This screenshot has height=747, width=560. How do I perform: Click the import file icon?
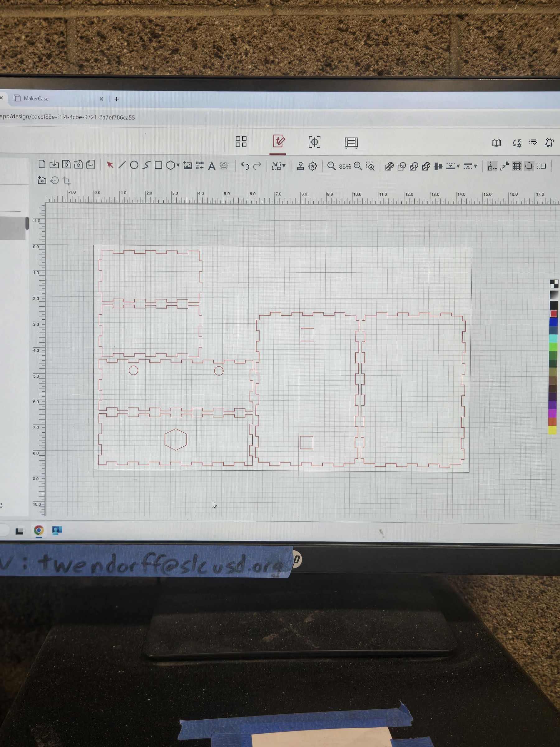(54, 164)
